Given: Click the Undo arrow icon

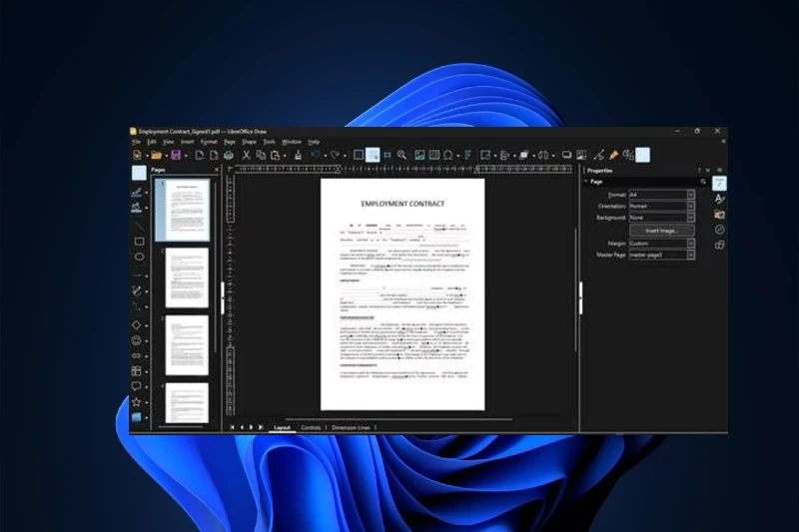Looking at the screenshot, I should 315,155.
